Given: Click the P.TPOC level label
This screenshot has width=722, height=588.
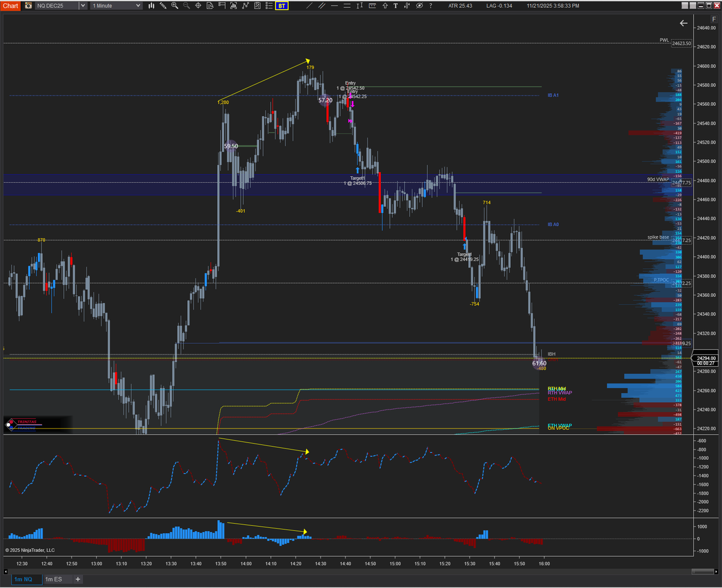Looking at the screenshot, I should click(662, 280).
